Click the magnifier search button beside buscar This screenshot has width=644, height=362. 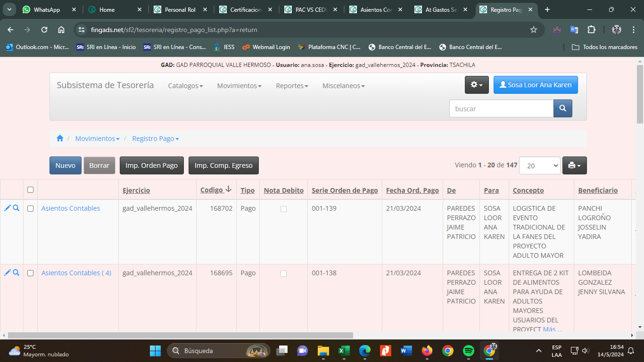tap(562, 108)
